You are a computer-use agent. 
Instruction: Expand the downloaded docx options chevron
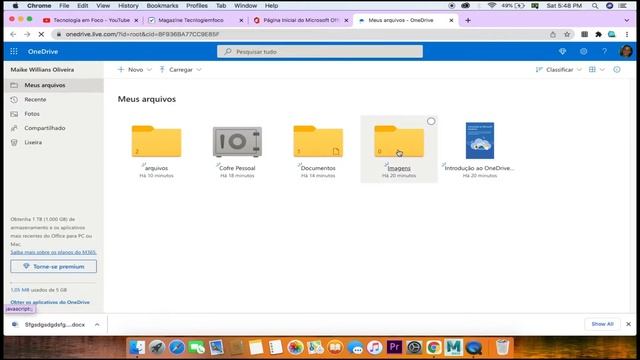point(97,324)
